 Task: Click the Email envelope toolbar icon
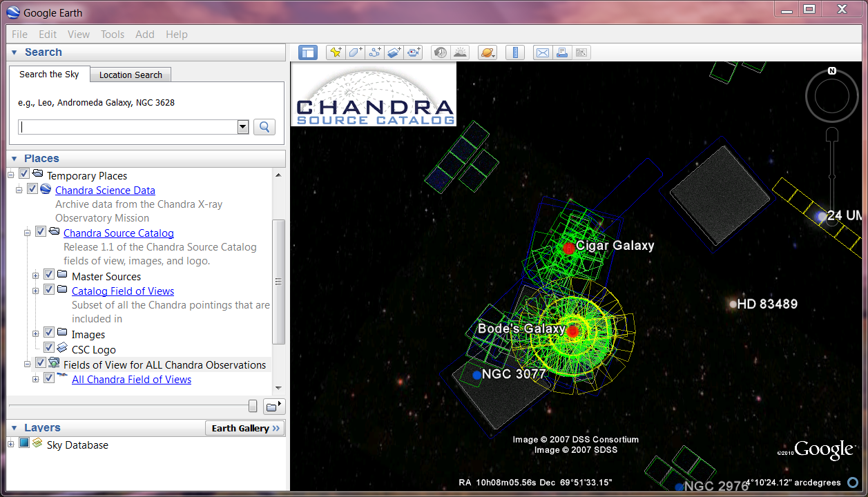(x=543, y=52)
